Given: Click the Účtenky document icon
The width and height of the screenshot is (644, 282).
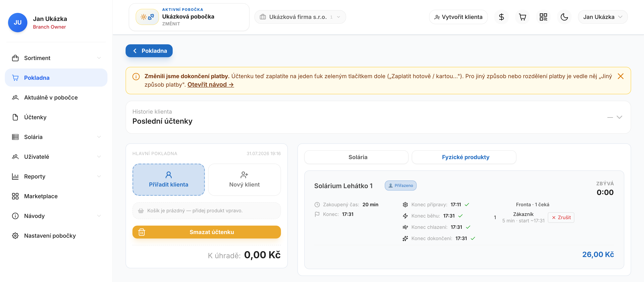Looking at the screenshot, I should click(15, 117).
